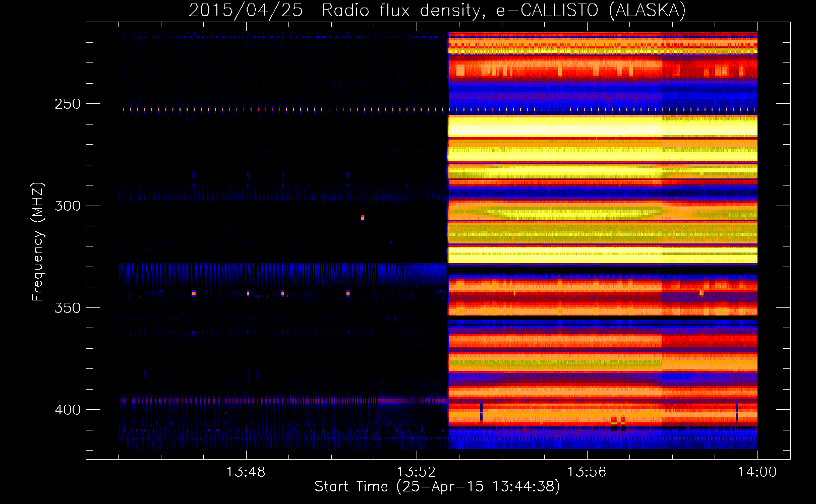
Task: Click the 300 frequency tick label
Action: (x=67, y=206)
